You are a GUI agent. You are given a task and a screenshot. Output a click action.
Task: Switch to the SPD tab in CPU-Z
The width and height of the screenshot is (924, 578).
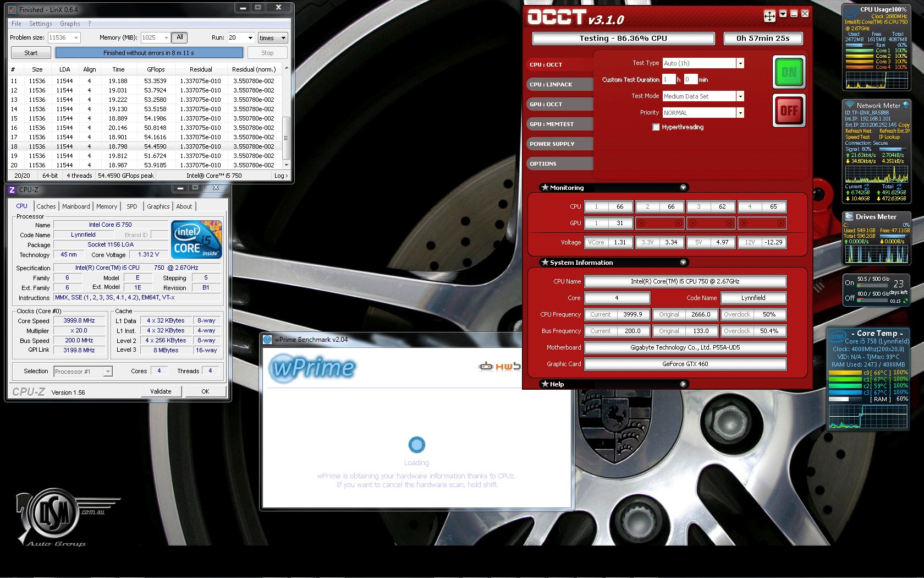[x=132, y=206]
